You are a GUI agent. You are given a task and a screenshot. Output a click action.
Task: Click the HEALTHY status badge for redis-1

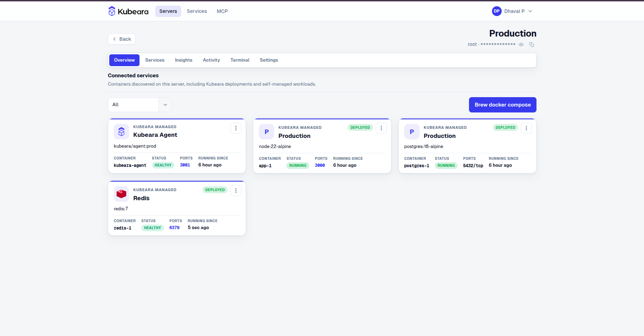pos(152,228)
